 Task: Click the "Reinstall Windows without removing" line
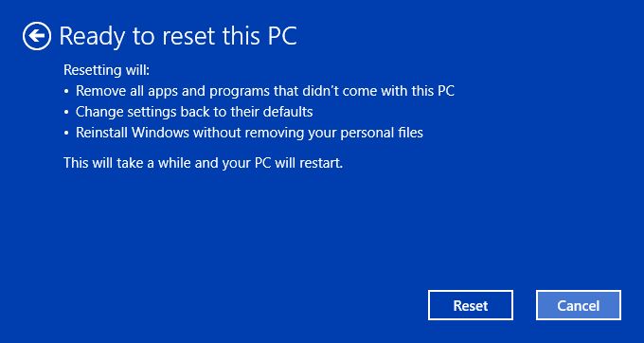click(249, 133)
